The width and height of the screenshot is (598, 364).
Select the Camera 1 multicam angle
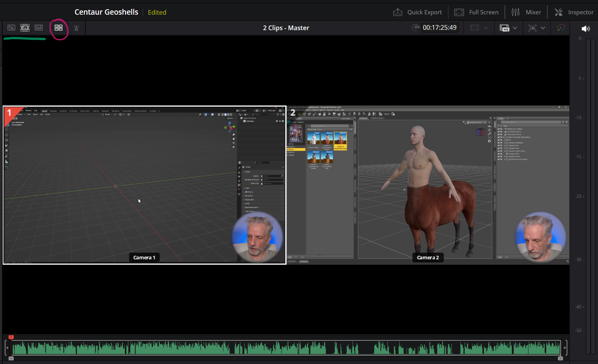[144, 185]
